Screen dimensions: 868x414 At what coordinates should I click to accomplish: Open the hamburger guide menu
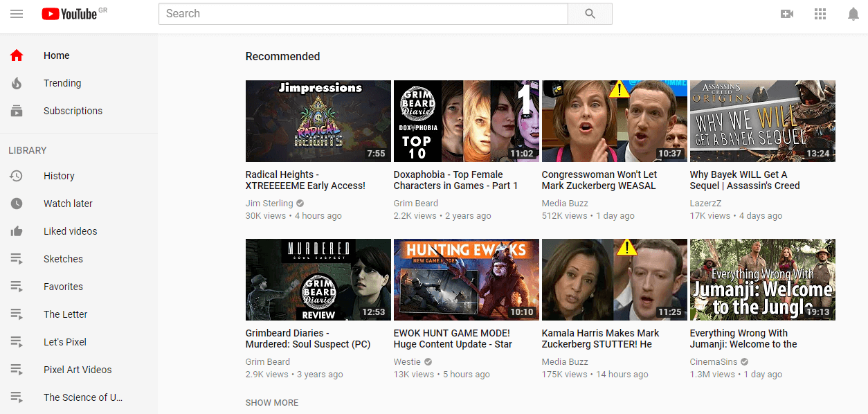tap(17, 14)
